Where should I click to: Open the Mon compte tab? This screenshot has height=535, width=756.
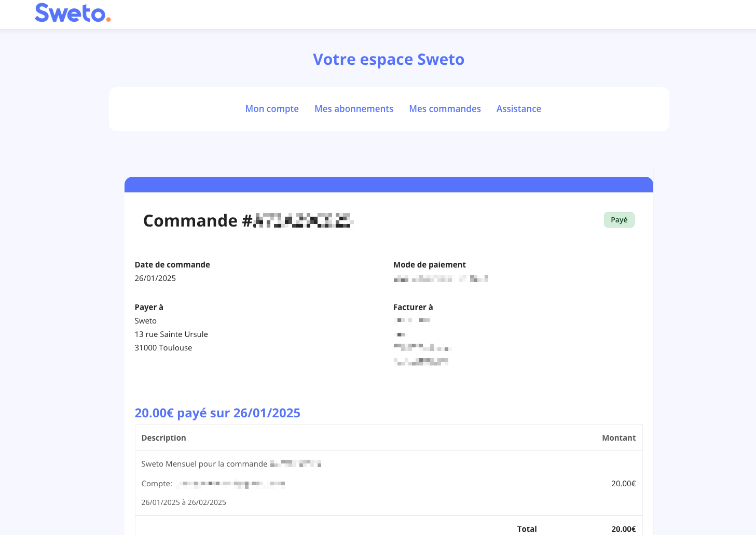tap(272, 109)
